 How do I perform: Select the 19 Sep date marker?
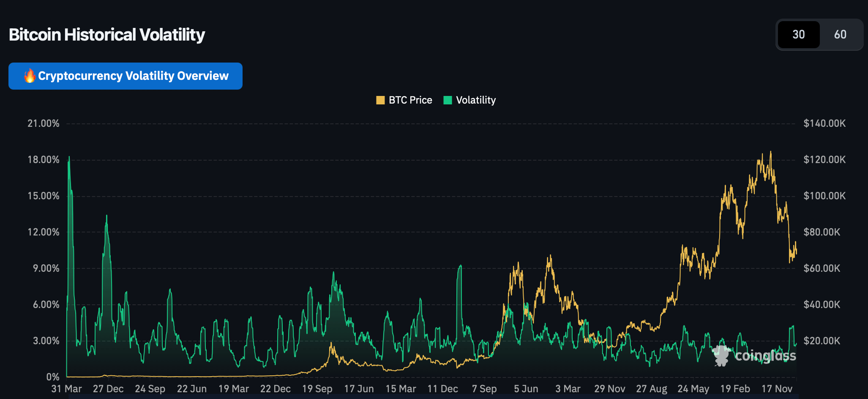pos(317,389)
